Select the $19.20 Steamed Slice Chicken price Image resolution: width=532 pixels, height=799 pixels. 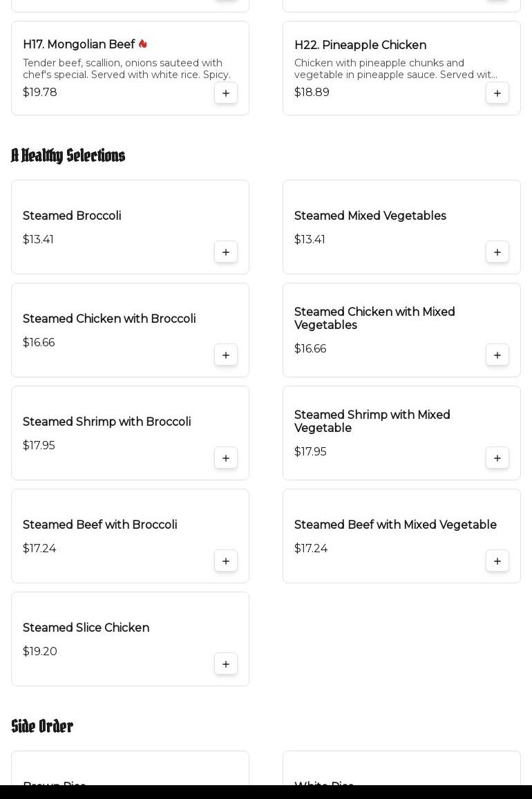pyautogui.click(x=40, y=651)
